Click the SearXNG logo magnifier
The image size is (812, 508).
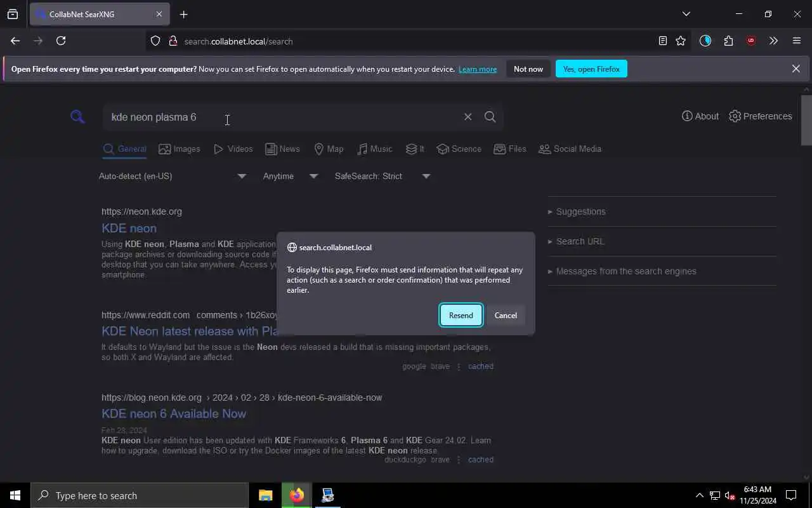(77, 116)
